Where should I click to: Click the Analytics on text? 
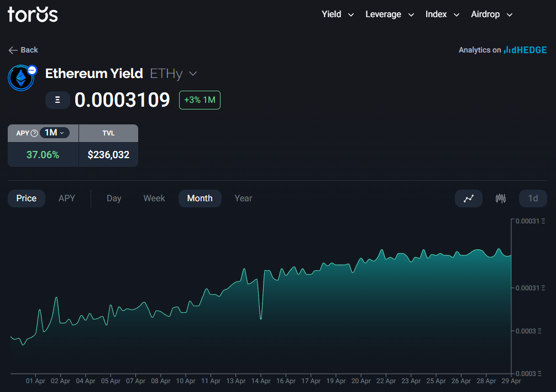[480, 50]
